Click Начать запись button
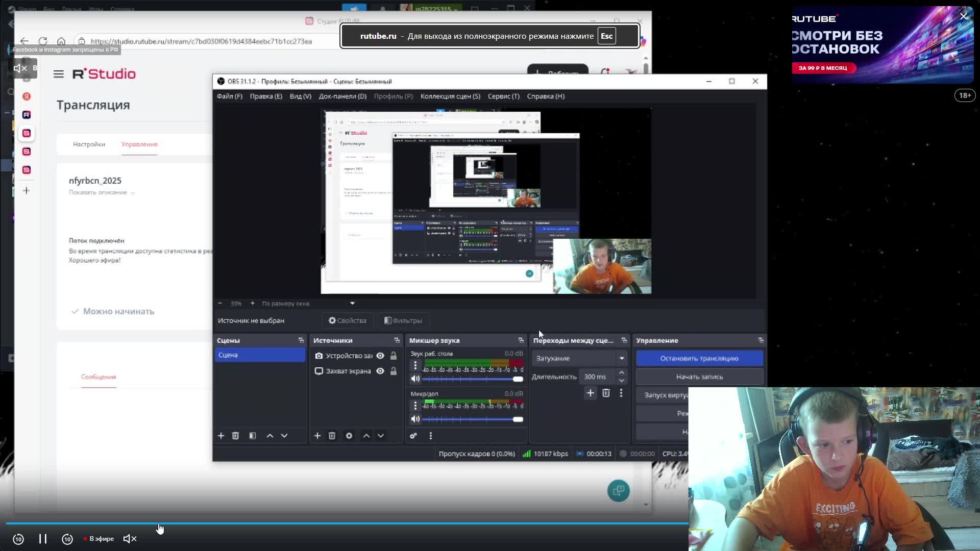This screenshot has height=551, width=980. coord(699,377)
